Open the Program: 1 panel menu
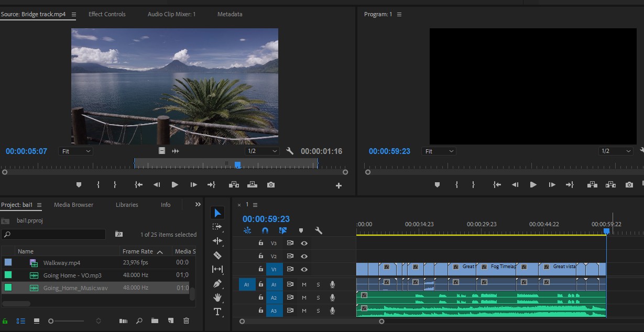The image size is (644, 332). (x=399, y=14)
